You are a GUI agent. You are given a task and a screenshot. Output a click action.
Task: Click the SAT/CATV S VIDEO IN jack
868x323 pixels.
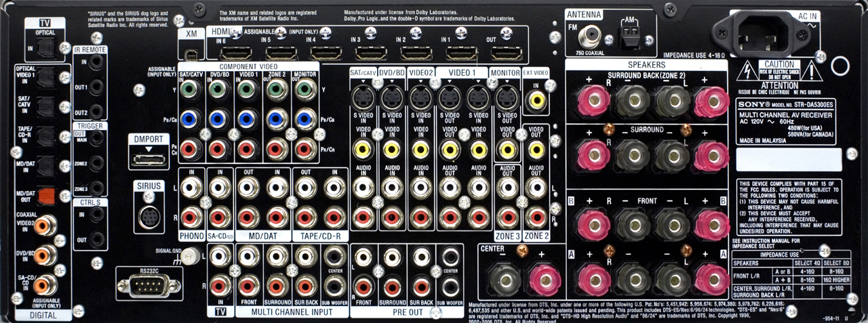[362, 100]
